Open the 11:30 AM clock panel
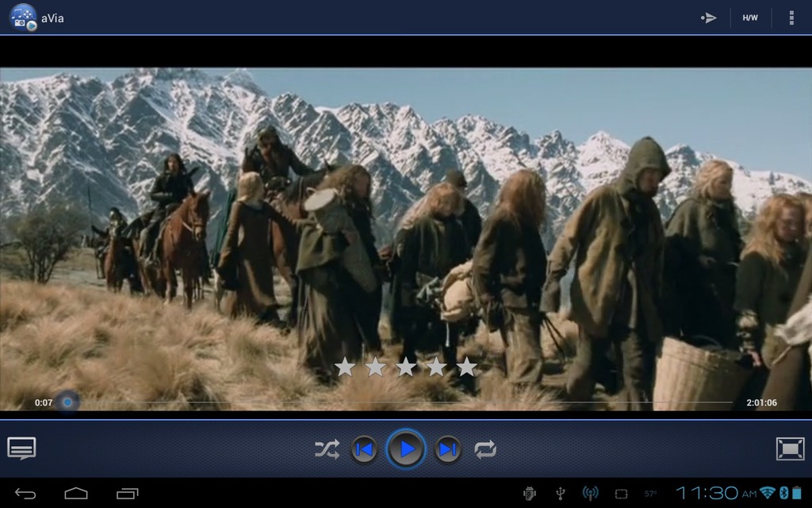This screenshot has width=812, height=508. (717, 493)
